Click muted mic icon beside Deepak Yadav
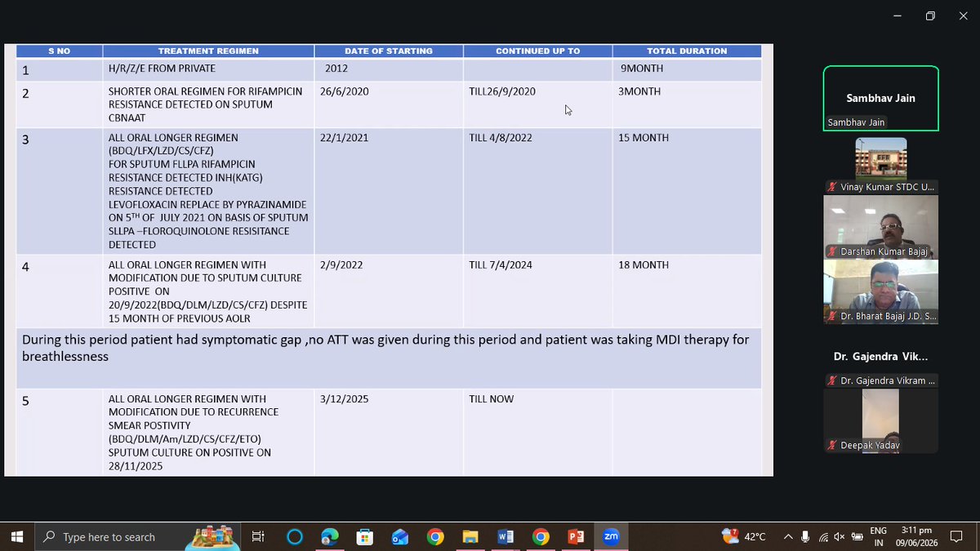This screenshot has height=551, width=980. tap(832, 446)
